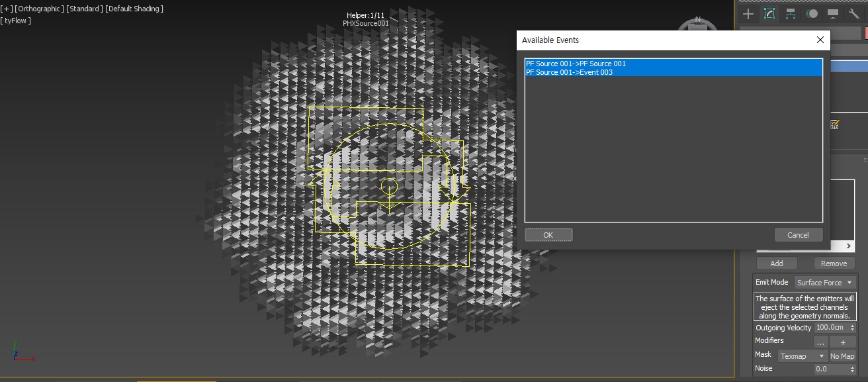Click the No Map mask button
868x382 pixels.
(842, 356)
